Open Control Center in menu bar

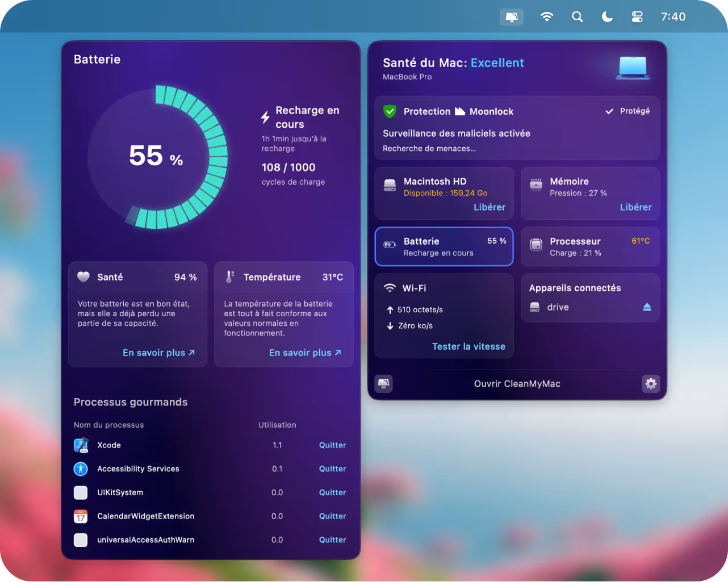[637, 17]
